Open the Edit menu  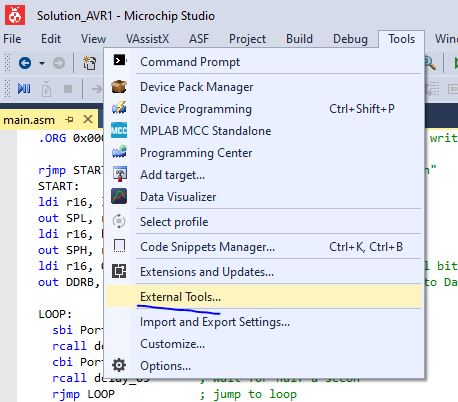click(x=51, y=39)
